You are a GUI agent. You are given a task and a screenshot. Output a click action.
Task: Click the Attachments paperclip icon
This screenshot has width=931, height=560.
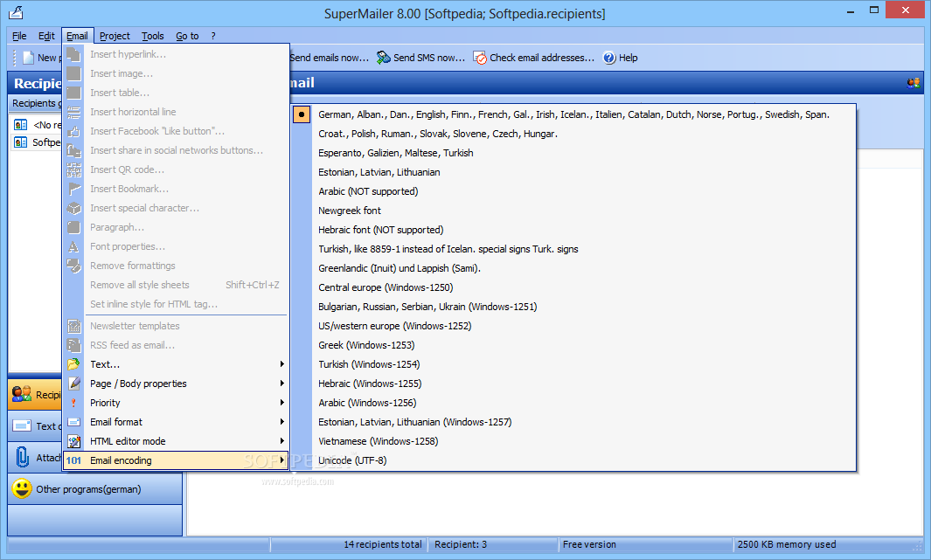point(22,458)
